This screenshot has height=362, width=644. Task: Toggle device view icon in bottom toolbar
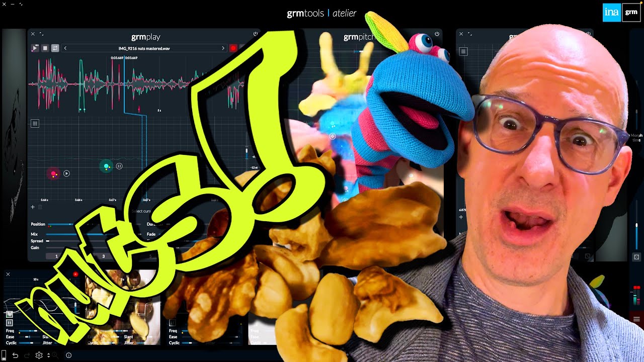coord(5,355)
